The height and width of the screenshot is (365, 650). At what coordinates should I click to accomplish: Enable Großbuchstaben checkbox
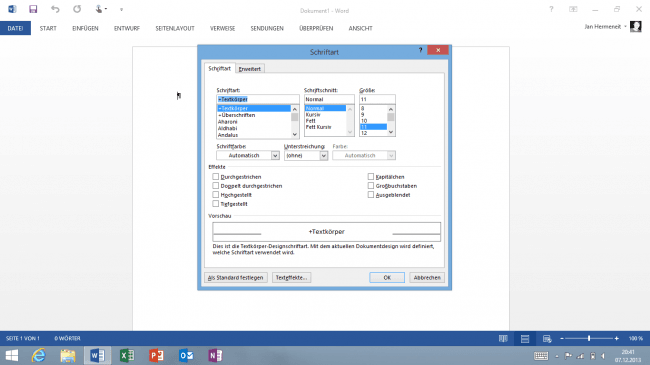[x=371, y=186]
